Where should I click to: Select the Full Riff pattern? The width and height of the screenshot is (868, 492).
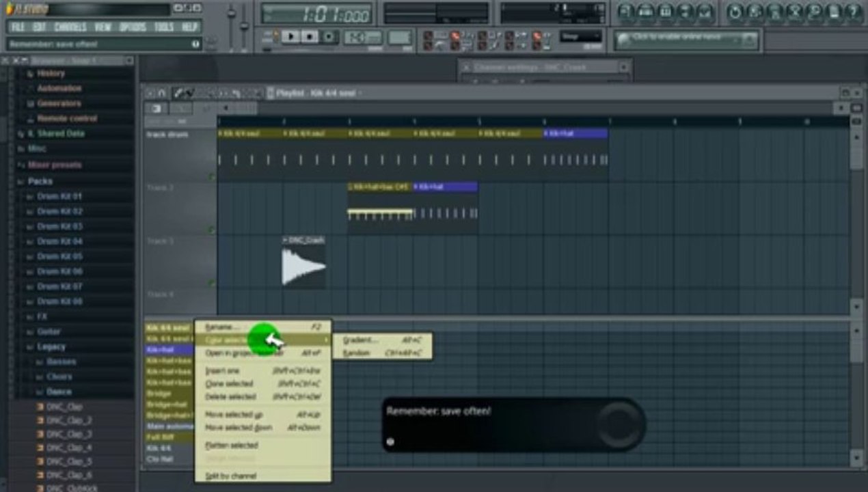tap(169, 437)
